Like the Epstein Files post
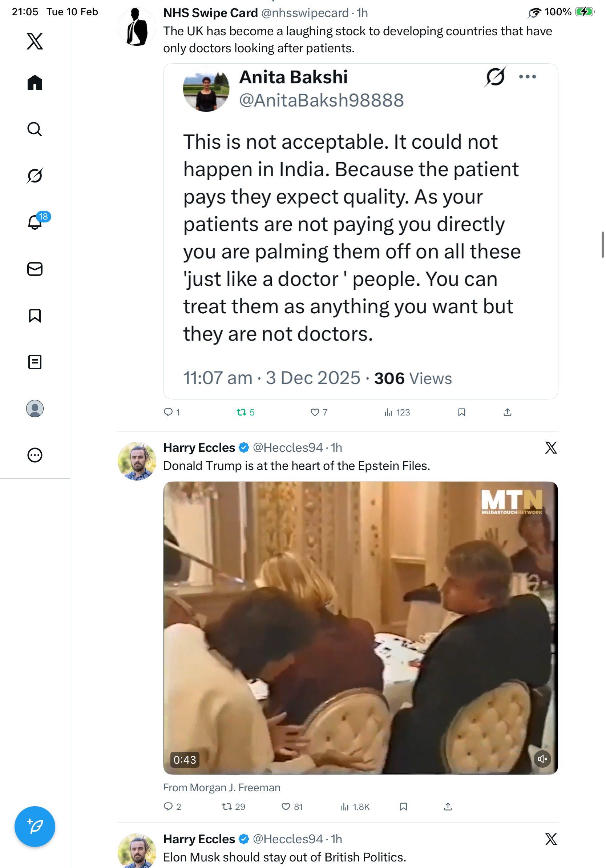Screen dimensions: 606x868 (286, 807)
